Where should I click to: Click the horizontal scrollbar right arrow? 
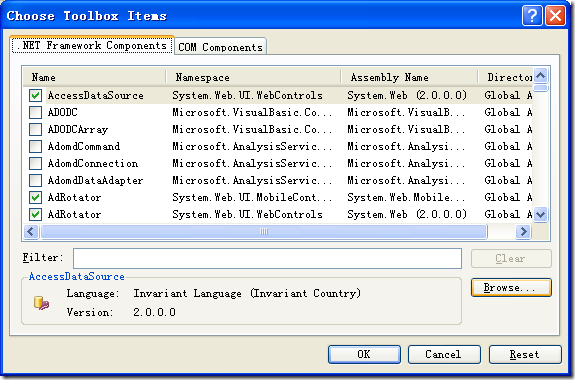(523, 231)
